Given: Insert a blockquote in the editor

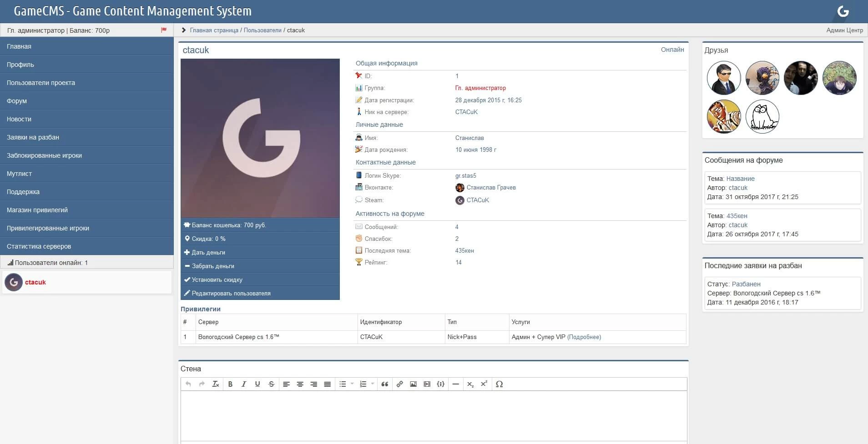Looking at the screenshot, I should (385, 384).
